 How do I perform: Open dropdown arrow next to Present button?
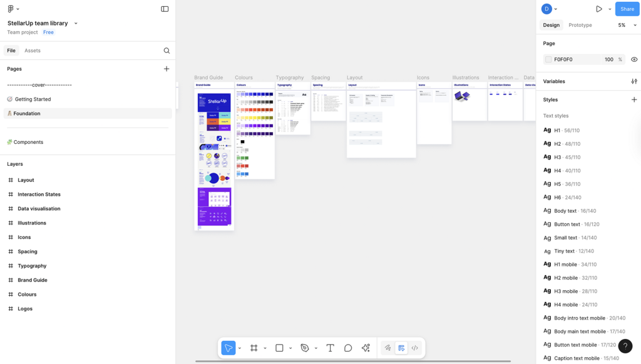click(x=610, y=9)
